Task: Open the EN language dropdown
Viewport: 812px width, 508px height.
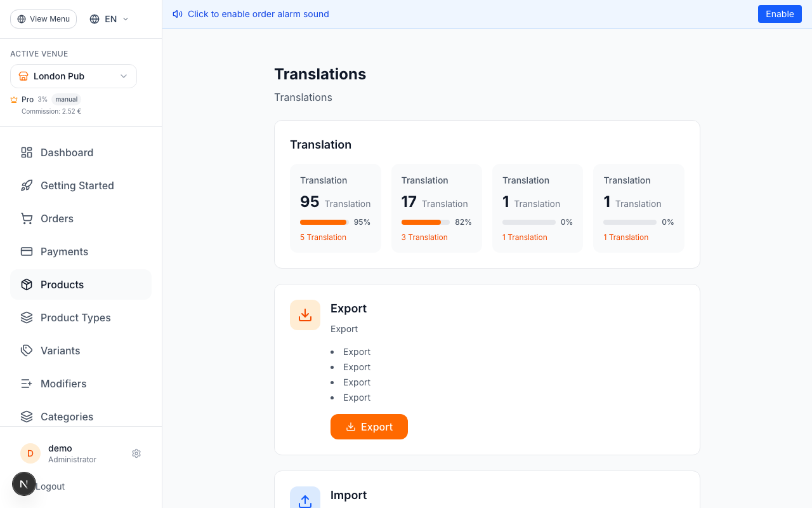Action: coord(108,18)
